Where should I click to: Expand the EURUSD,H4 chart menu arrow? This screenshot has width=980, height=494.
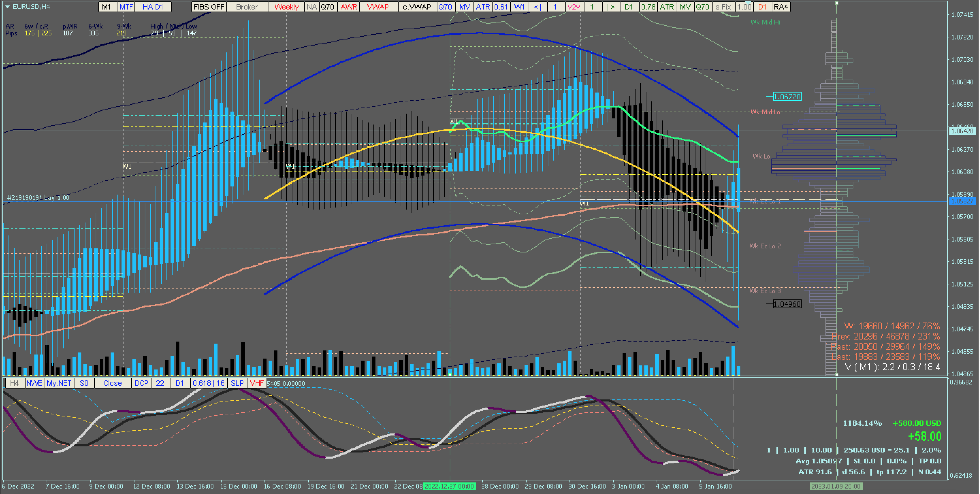(7, 6)
